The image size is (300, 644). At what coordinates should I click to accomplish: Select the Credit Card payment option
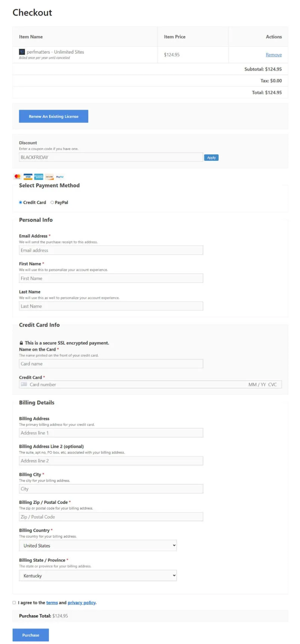click(x=21, y=202)
